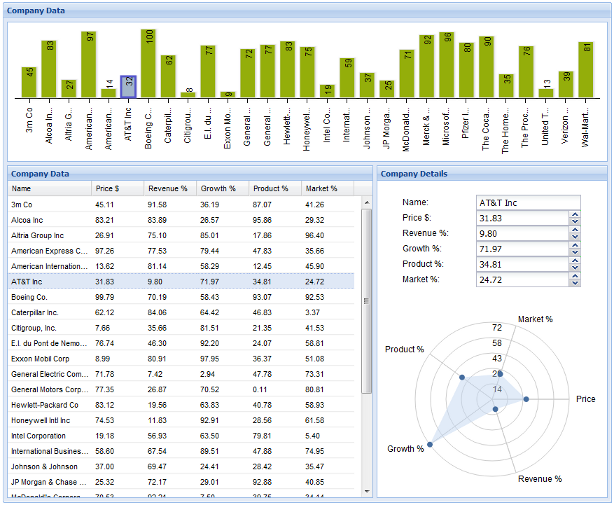Click the Price point on radar chart

click(526, 399)
